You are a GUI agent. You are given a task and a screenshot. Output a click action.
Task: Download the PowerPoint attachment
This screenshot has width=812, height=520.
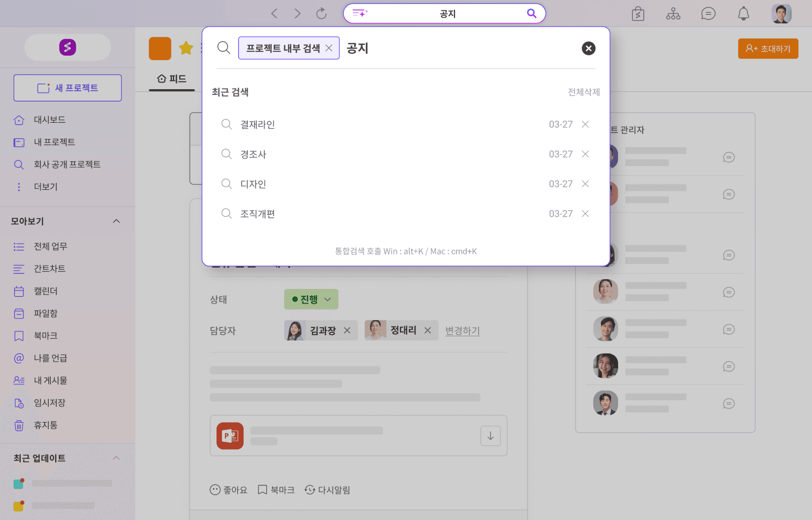[x=490, y=436]
